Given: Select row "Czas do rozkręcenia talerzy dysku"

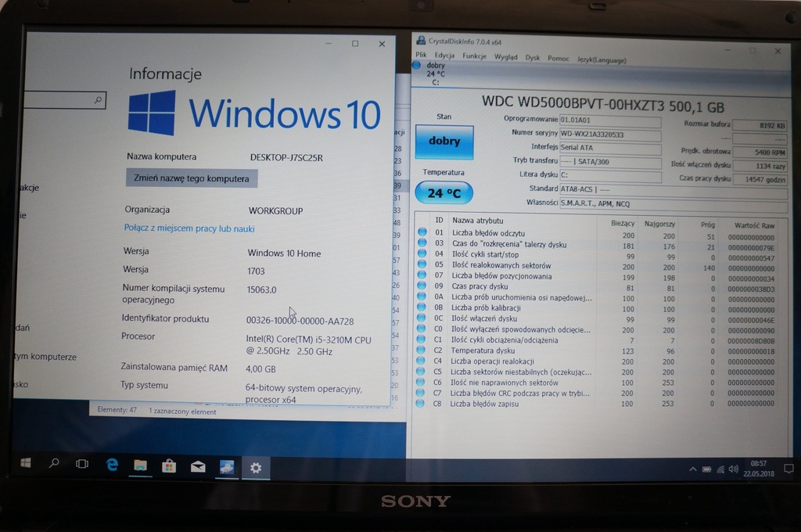Looking at the screenshot, I should 598,246.
